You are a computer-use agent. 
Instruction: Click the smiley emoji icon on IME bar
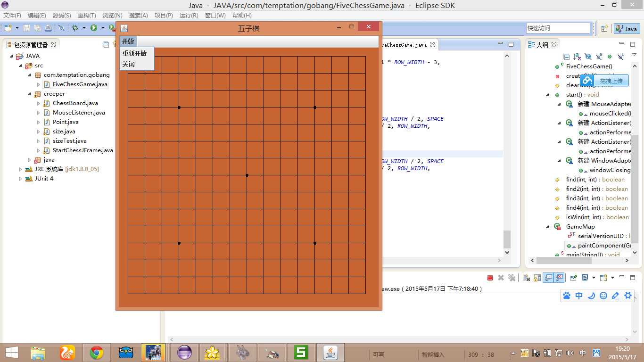point(603,296)
